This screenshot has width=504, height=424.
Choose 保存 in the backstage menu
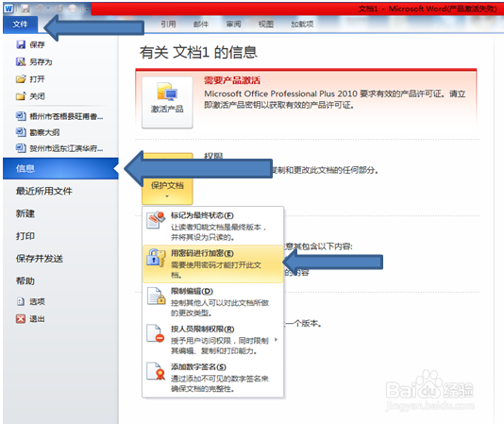pos(37,44)
